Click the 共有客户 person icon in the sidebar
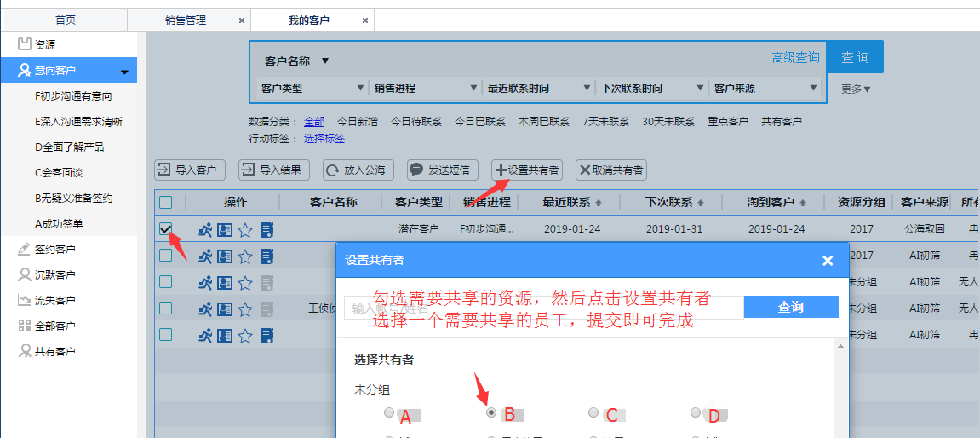The width and height of the screenshot is (980, 438). tap(25, 351)
